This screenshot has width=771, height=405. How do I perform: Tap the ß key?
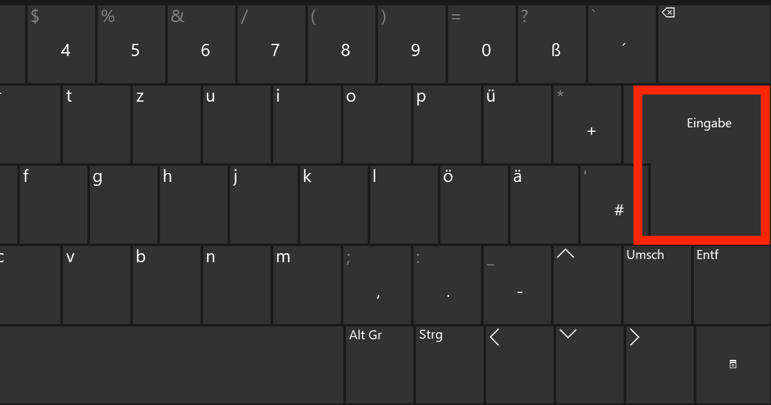(x=552, y=44)
